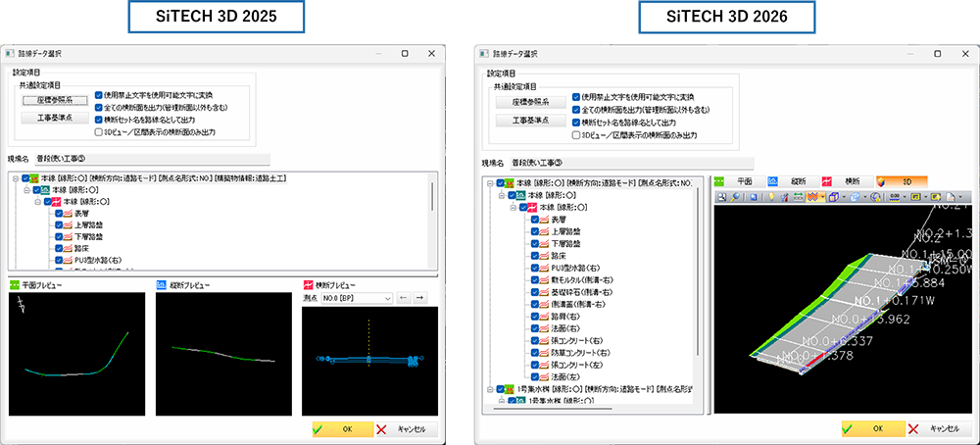The height and width of the screenshot is (445, 980).
Task: Open the dropdown arrow next to wireframe cube icon
Action: coord(844,197)
